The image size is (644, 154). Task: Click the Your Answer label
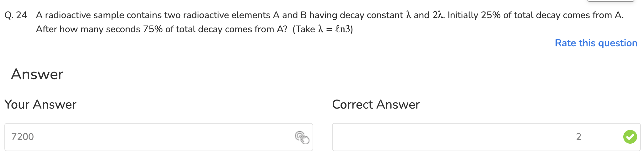coord(40,105)
